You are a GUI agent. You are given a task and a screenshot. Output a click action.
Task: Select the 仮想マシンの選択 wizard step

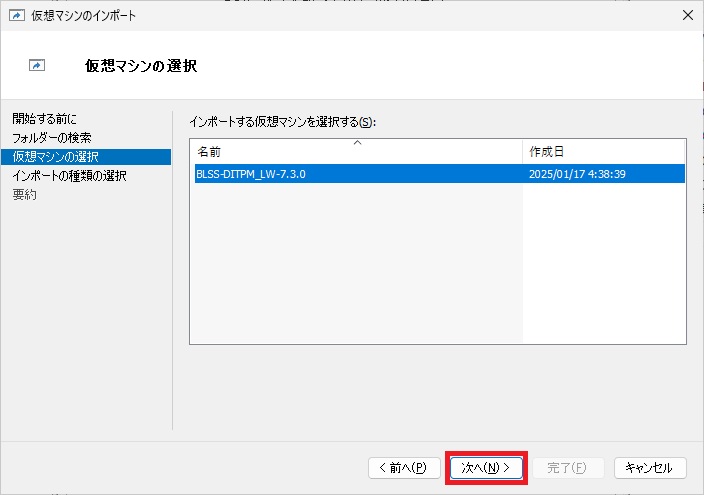pyautogui.click(x=86, y=157)
